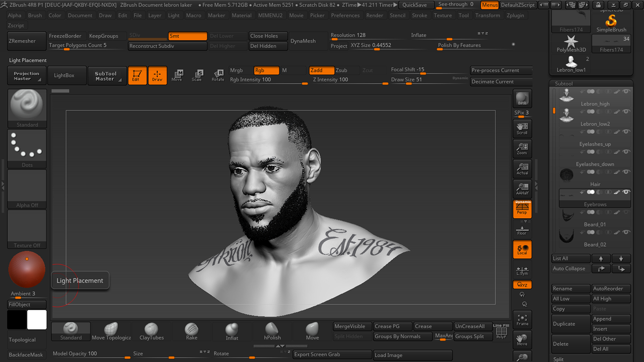Select the PolyMesh3D tool
Screen dimensions: 644x362
tap(571, 43)
